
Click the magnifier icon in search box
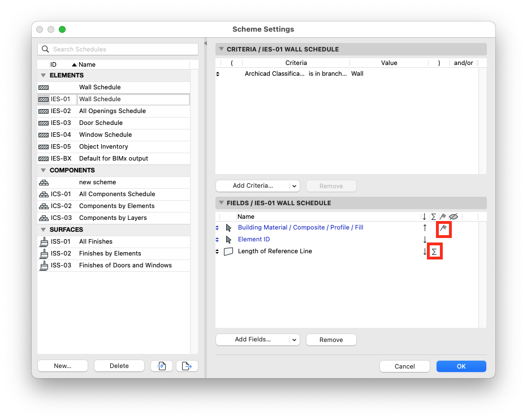click(45, 49)
